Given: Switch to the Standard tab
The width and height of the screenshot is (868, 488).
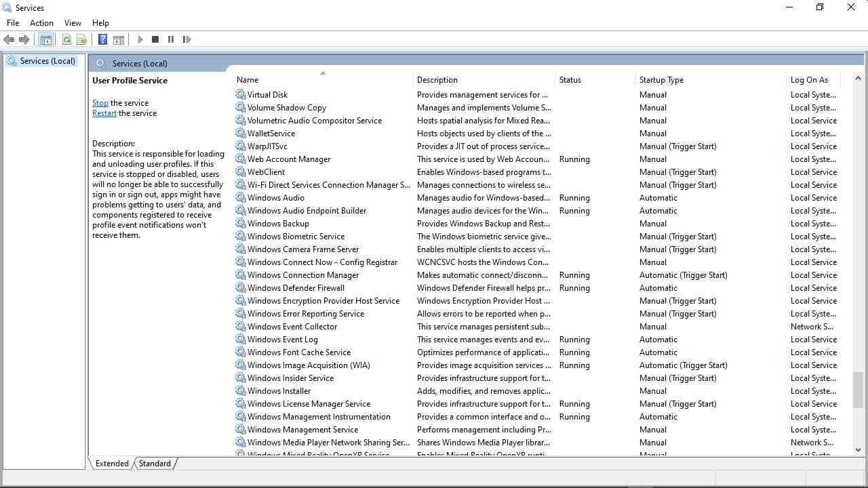Looking at the screenshot, I should coord(155,464).
